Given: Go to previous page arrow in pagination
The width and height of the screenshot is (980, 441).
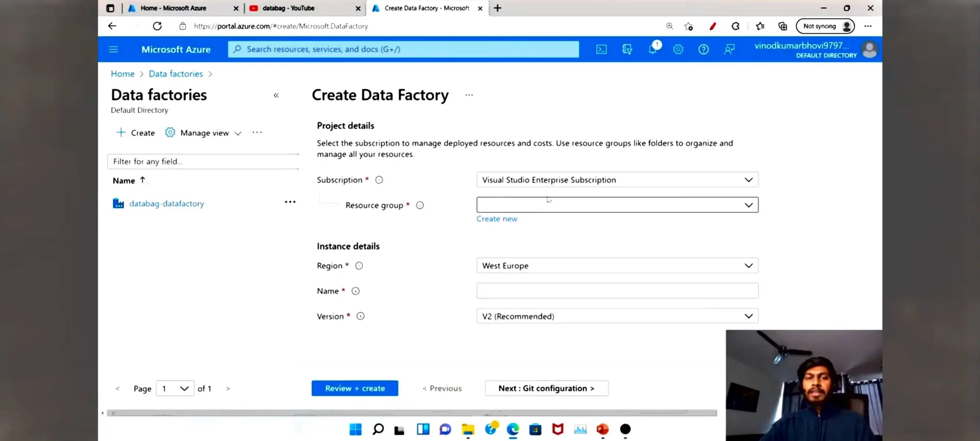Looking at the screenshot, I should click(117, 388).
